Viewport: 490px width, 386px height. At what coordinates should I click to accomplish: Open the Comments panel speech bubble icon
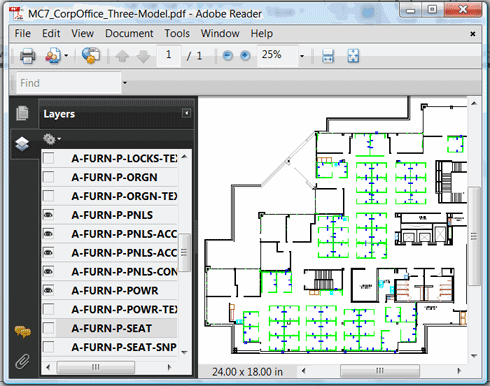point(22,331)
